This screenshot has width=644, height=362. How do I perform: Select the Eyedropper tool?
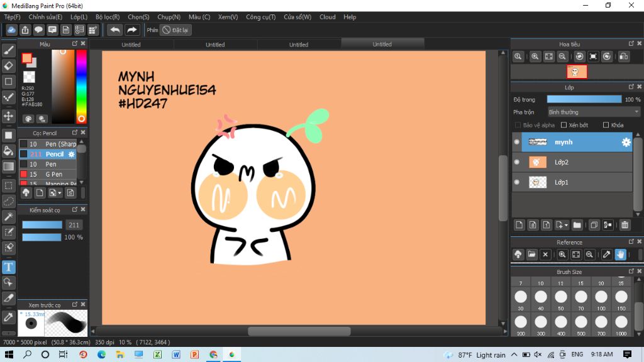pos(9,317)
